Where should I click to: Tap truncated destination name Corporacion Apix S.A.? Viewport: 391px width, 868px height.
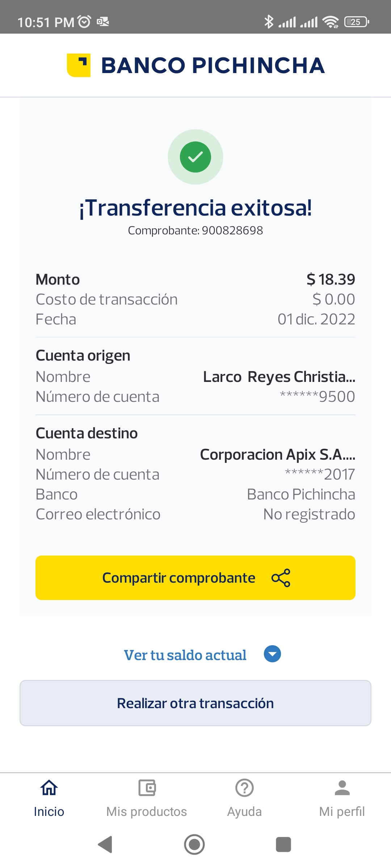(x=277, y=455)
